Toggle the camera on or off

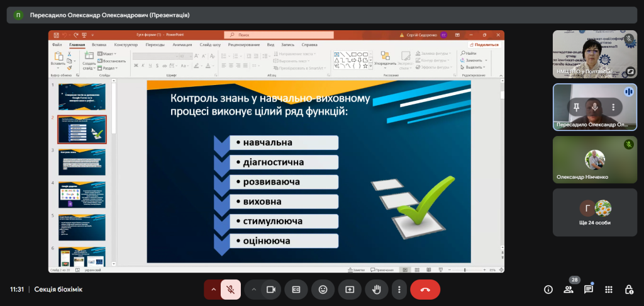point(271,290)
